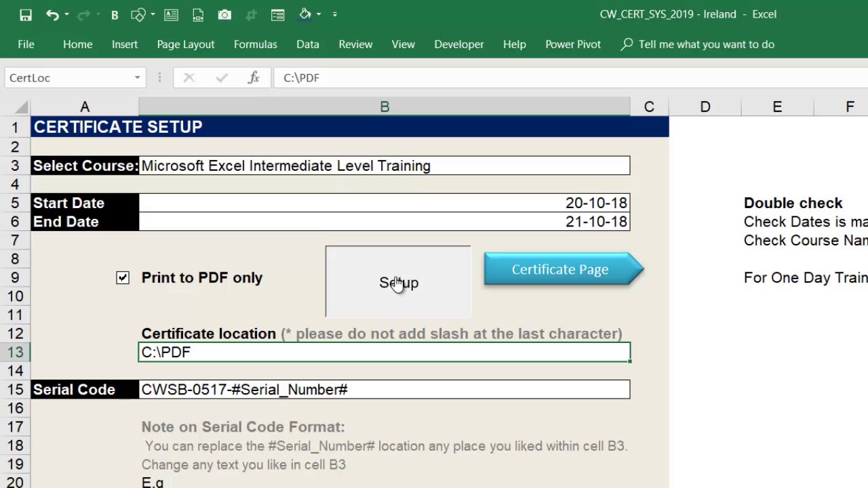The width and height of the screenshot is (868, 488).
Task: Select column D header
Action: tap(705, 107)
